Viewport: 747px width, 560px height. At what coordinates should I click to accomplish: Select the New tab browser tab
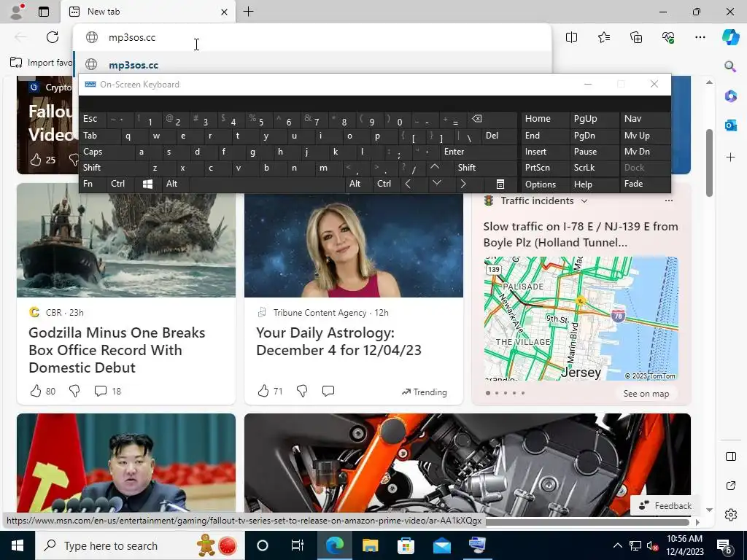coord(147,12)
